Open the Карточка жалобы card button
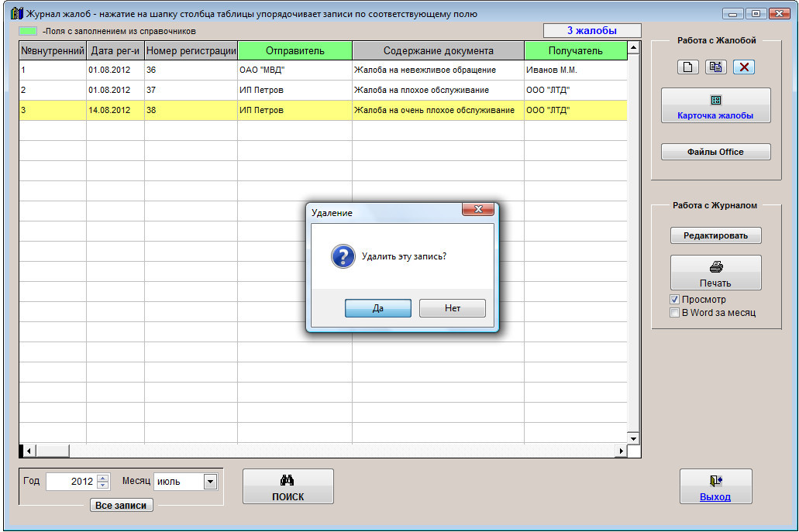The image size is (799, 532). [715, 105]
